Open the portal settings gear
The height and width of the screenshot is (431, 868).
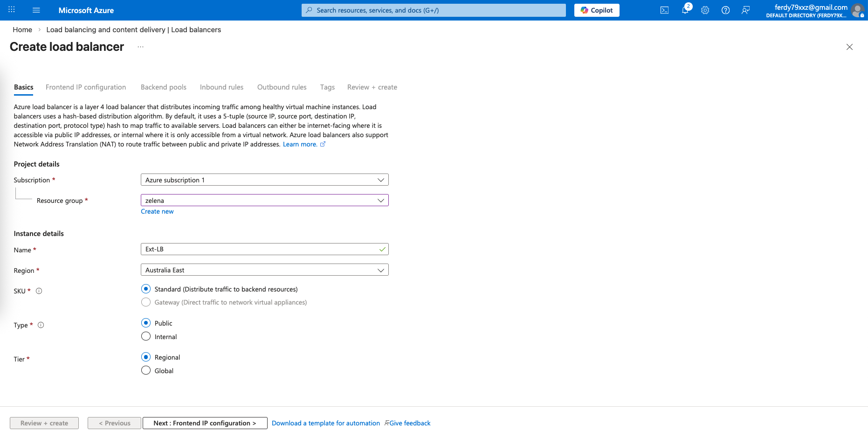705,10
